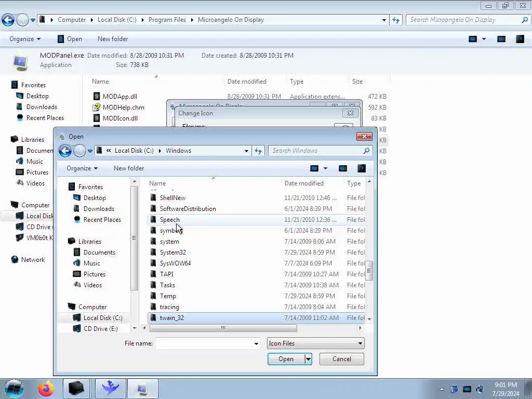The image size is (532, 399).
Task: Open the split arrow beside Open button
Action: (x=308, y=359)
